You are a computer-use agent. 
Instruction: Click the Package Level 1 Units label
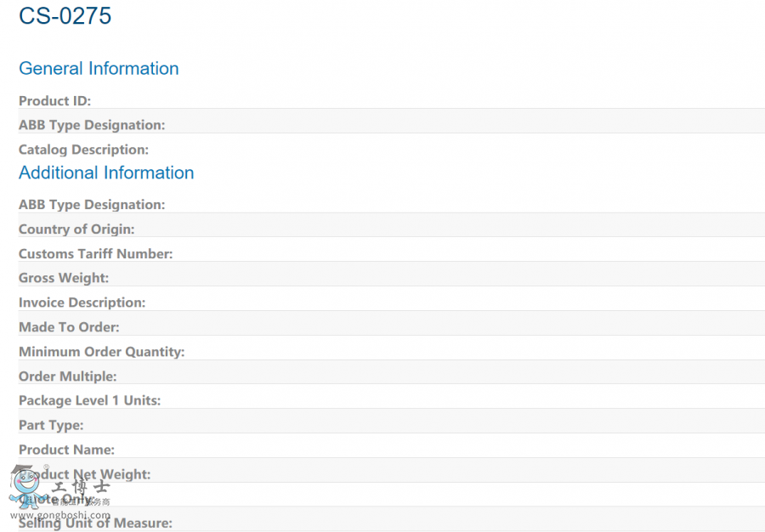pos(89,400)
